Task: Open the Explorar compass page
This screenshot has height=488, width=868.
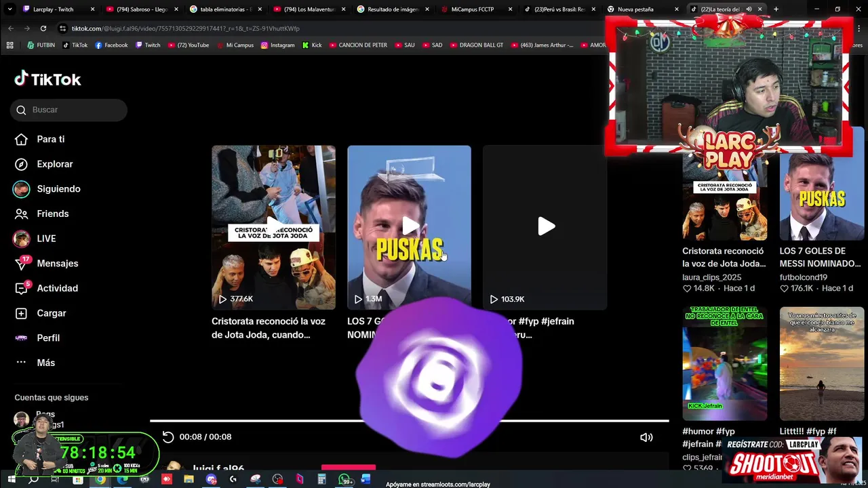Action: 43,164
